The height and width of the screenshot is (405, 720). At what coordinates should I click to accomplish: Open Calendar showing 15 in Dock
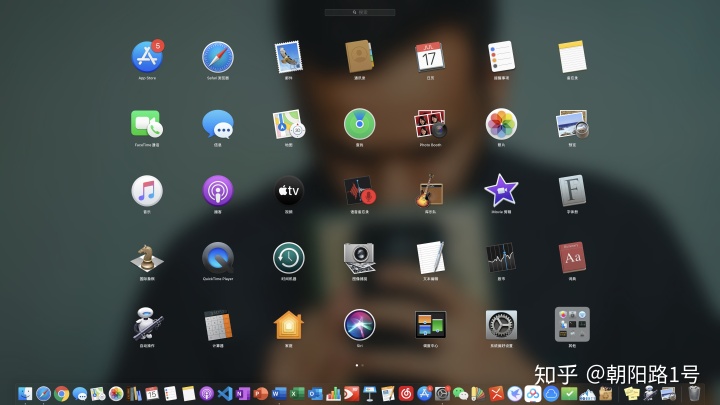[152, 394]
